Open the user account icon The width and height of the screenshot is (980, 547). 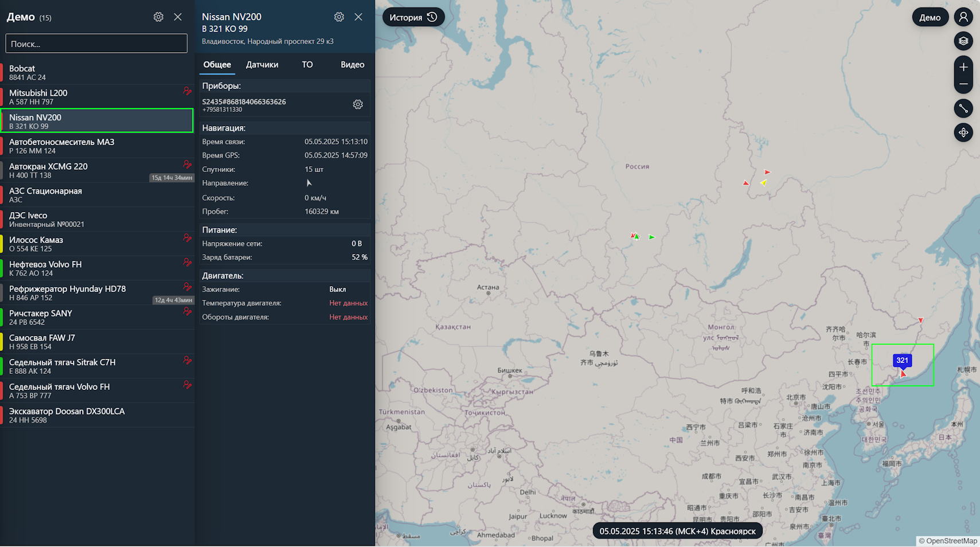[x=963, y=17]
